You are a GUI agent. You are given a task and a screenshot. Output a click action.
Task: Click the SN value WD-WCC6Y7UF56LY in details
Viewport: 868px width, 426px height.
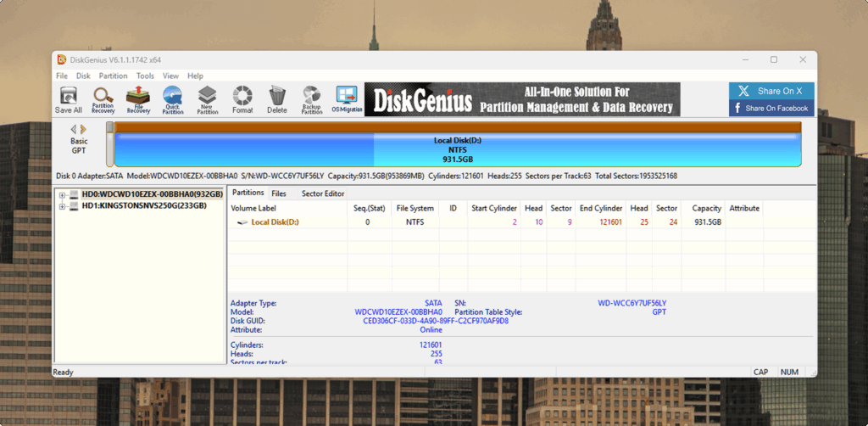(x=632, y=303)
